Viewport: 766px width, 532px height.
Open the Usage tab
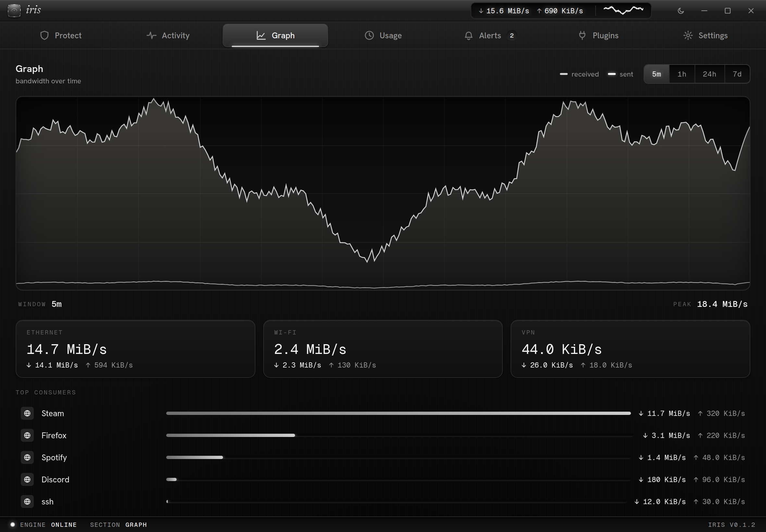[383, 35]
